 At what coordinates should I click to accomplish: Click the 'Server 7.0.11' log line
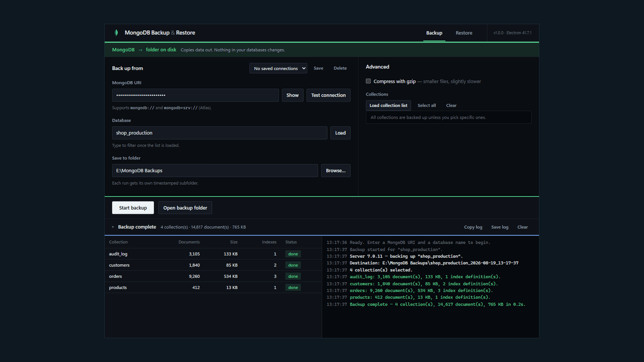coord(394,256)
